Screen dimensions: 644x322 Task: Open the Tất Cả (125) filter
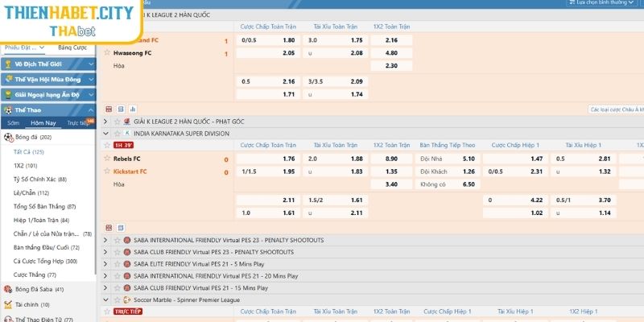pyautogui.click(x=29, y=152)
